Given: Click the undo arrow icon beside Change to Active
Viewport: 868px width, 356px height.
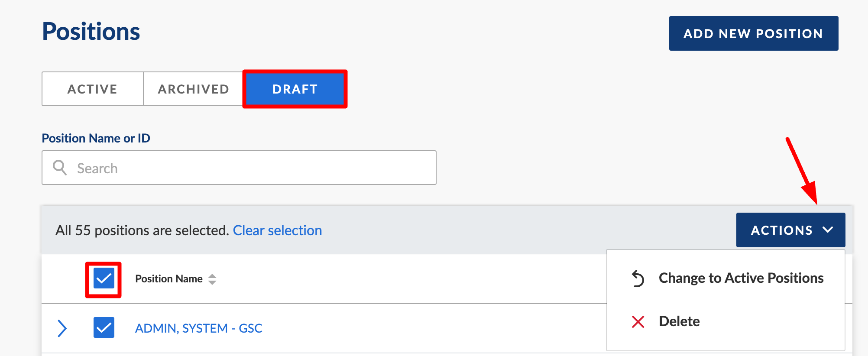Looking at the screenshot, I should 638,278.
